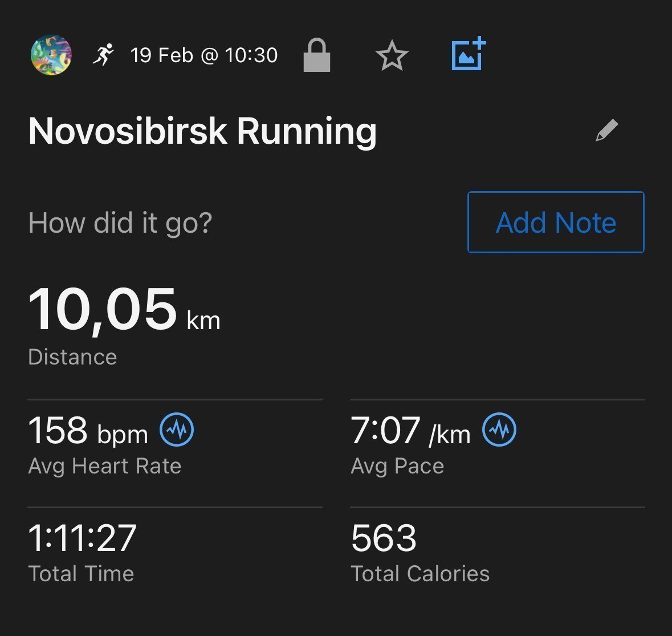Viewport: 672px width, 636px height.
Task: Select the Distance label
Action: pyautogui.click(x=72, y=357)
